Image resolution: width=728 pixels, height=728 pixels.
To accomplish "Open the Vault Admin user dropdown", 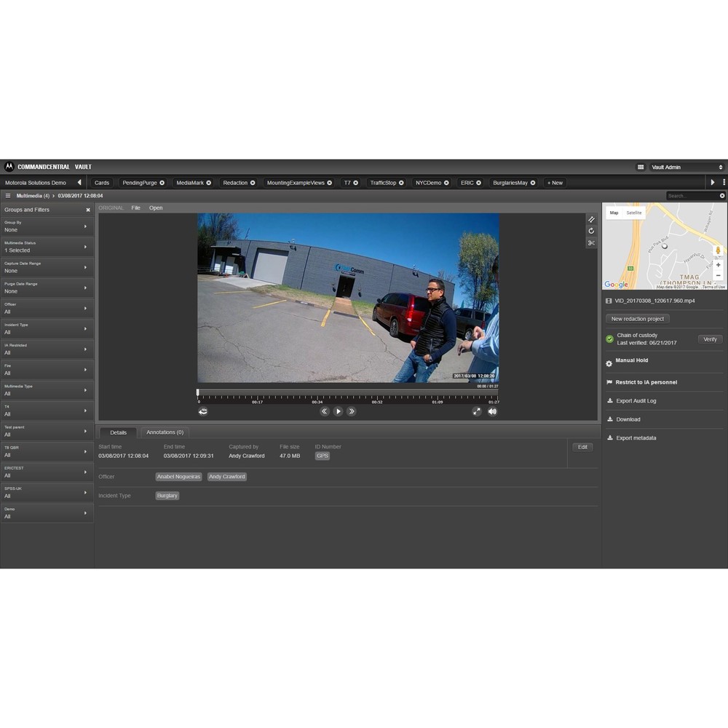I will pos(687,167).
